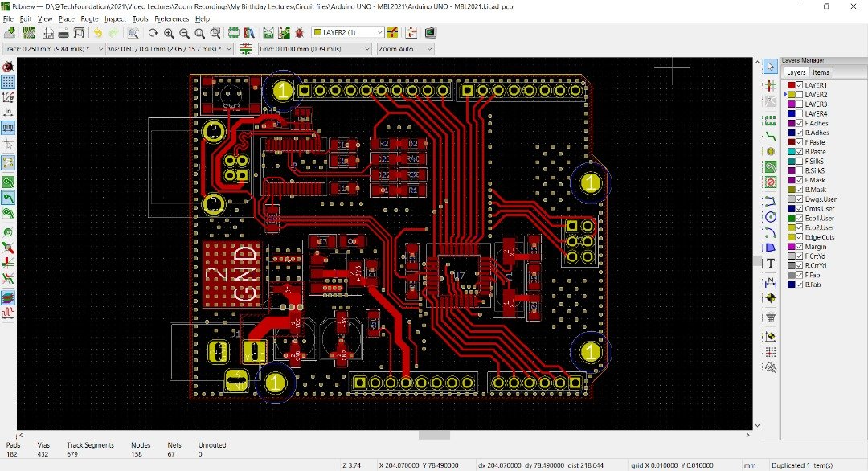Screen dimensions: 868x471
Task: Zoom out using the magnifier minus icon
Action: [x=184, y=33]
